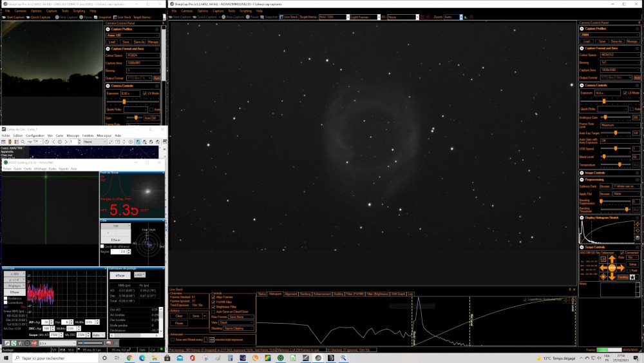Click the lightning auto-stretch icon beside histogram
Viewport: 644px width, 363px height.
tap(638, 224)
